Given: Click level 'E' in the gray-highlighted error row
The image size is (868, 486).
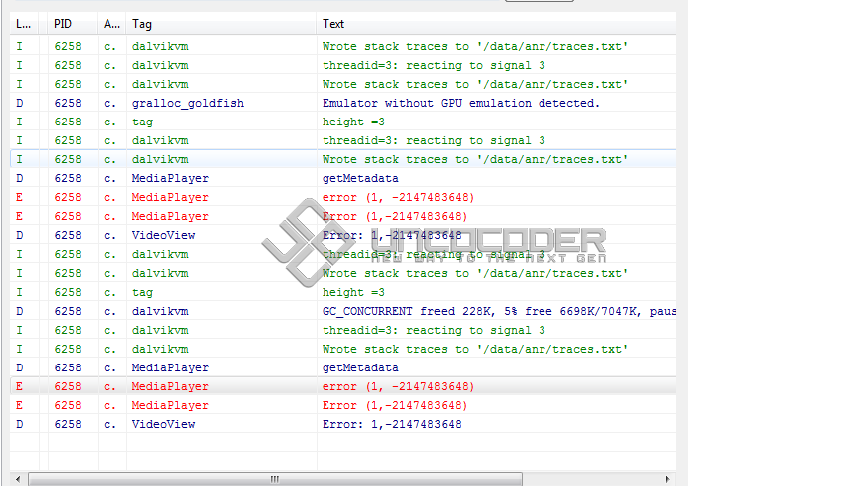Looking at the screenshot, I should [x=19, y=386].
